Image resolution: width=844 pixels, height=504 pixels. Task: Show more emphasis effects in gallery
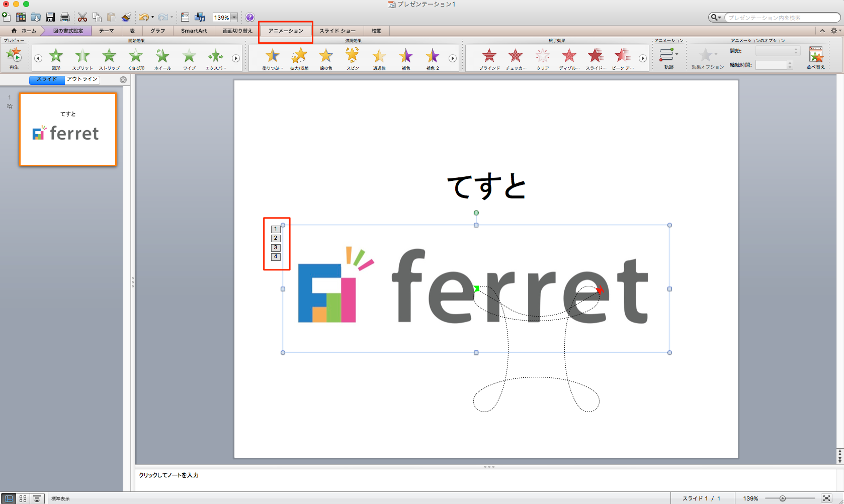coord(453,58)
